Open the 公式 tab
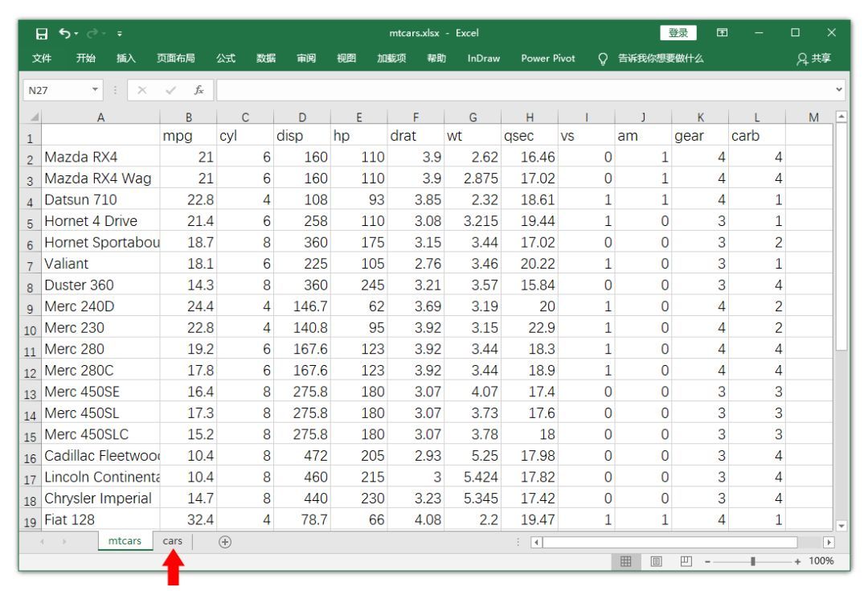The height and width of the screenshot is (591, 868). (226, 58)
